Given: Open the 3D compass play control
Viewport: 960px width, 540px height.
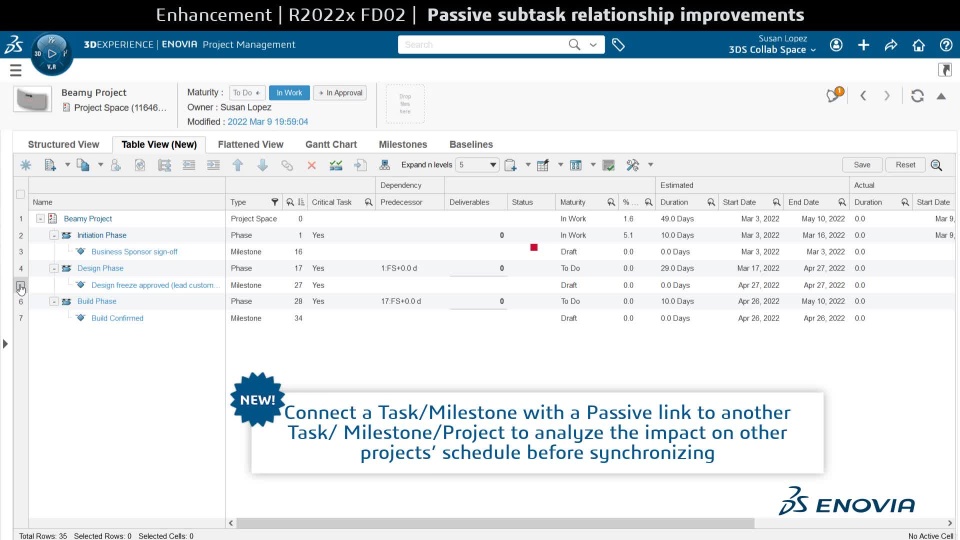Looking at the screenshot, I should pyautogui.click(x=52, y=54).
